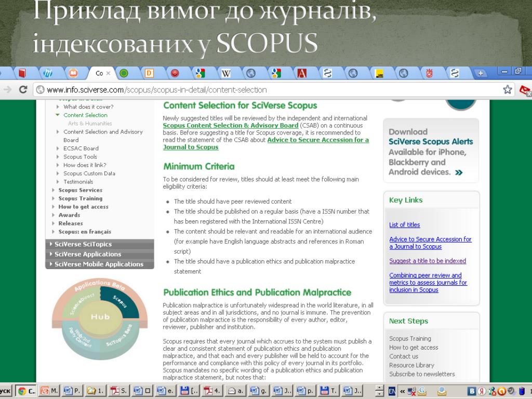Click the 'Hub' center of the diagram
This screenshot has height=399, width=532.
click(100, 317)
